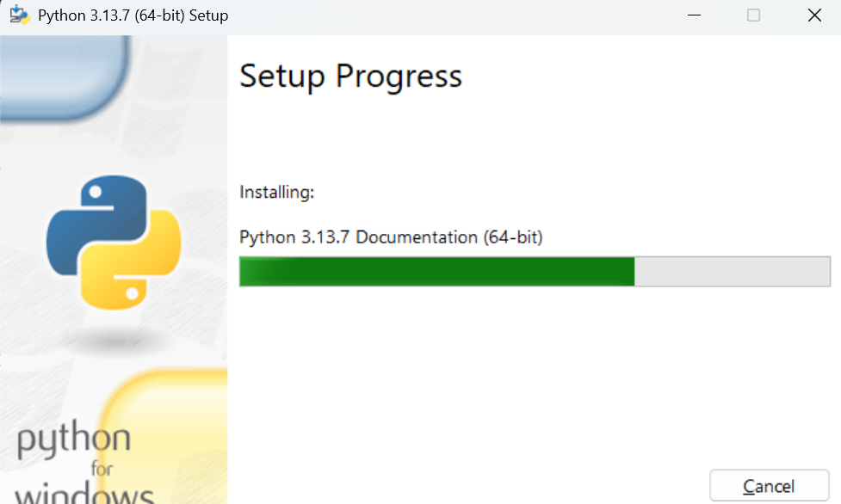
Task: Click the "Installing:" status label
Action: 277,192
